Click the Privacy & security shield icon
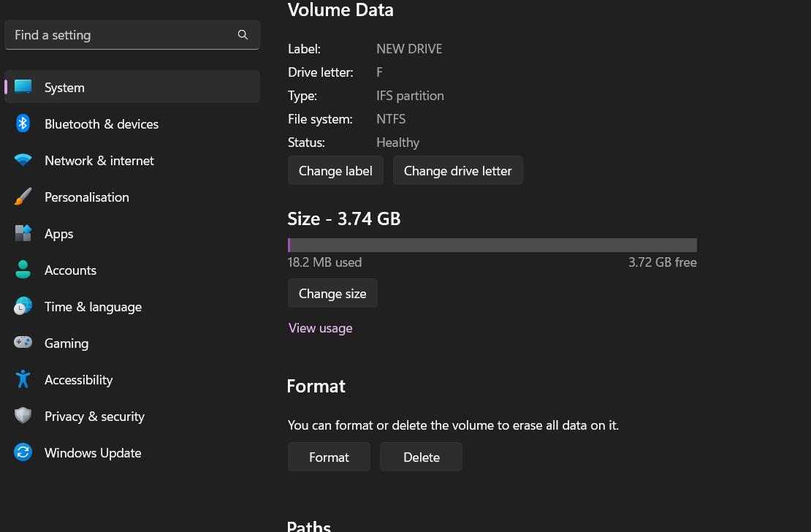The height and width of the screenshot is (532, 811). point(23,415)
